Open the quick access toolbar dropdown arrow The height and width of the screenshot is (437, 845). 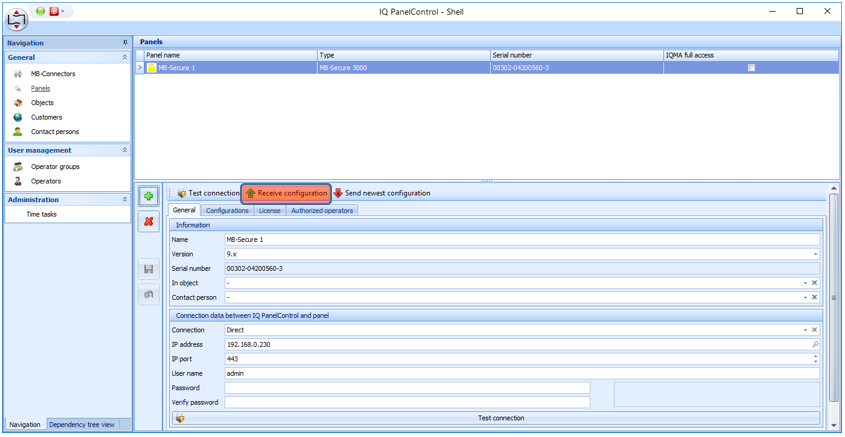63,11
